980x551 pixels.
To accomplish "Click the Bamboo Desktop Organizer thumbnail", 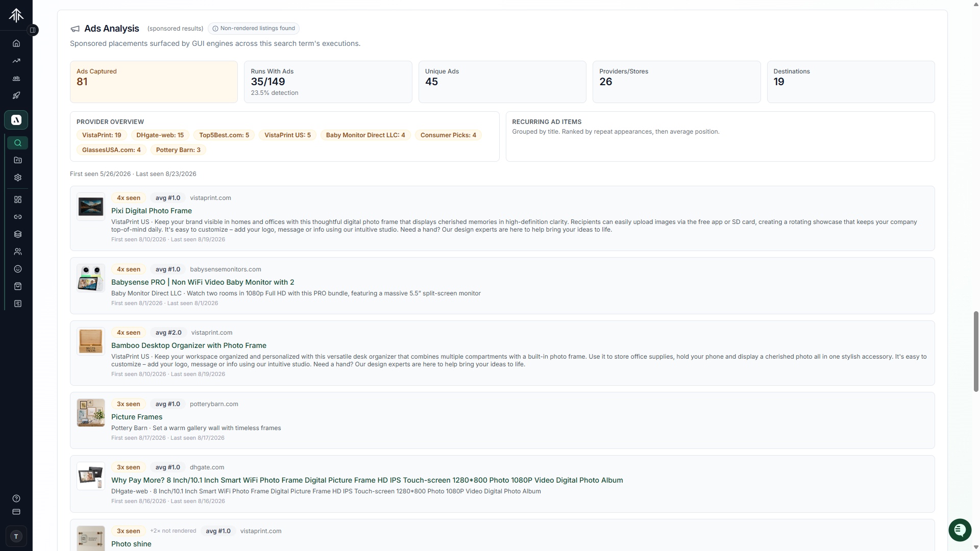I will pos(91,341).
